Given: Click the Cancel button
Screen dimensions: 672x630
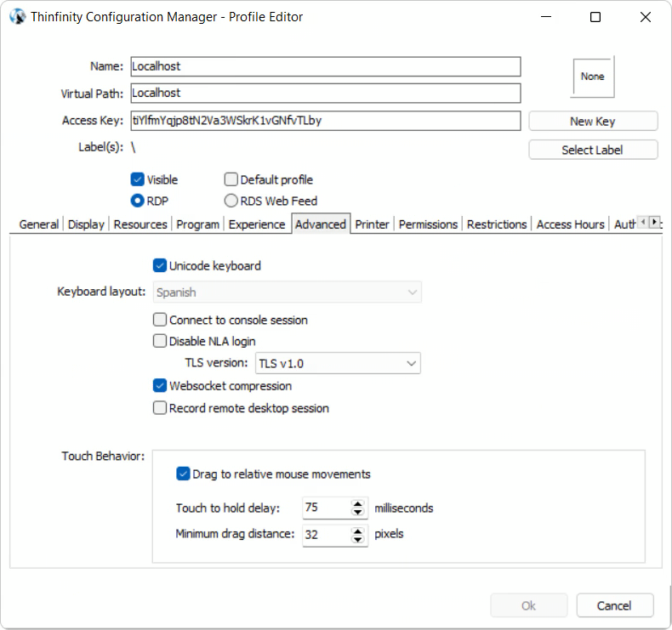Looking at the screenshot, I should (614, 605).
